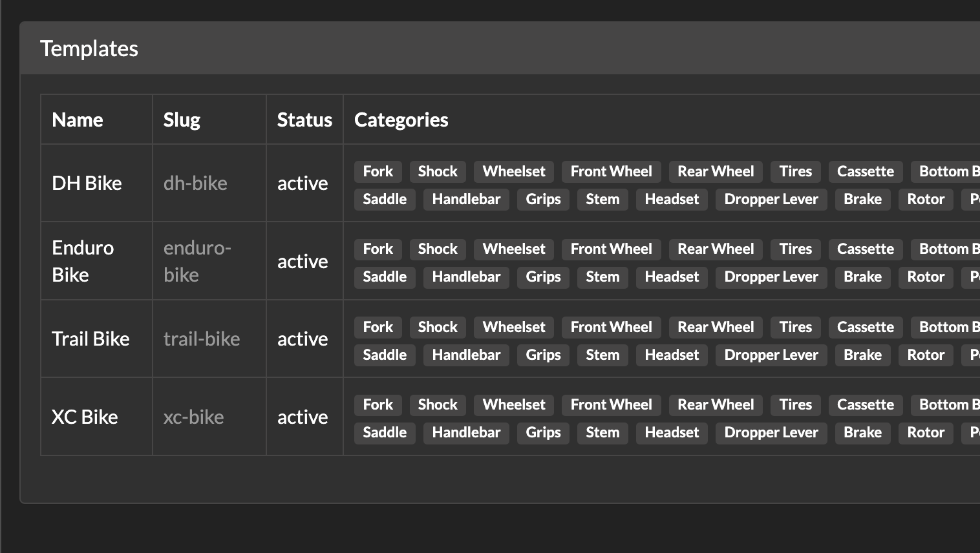980x553 pixels.
Task: Select Front Wheel tag in XC Bike row
Action: (611, 405)
